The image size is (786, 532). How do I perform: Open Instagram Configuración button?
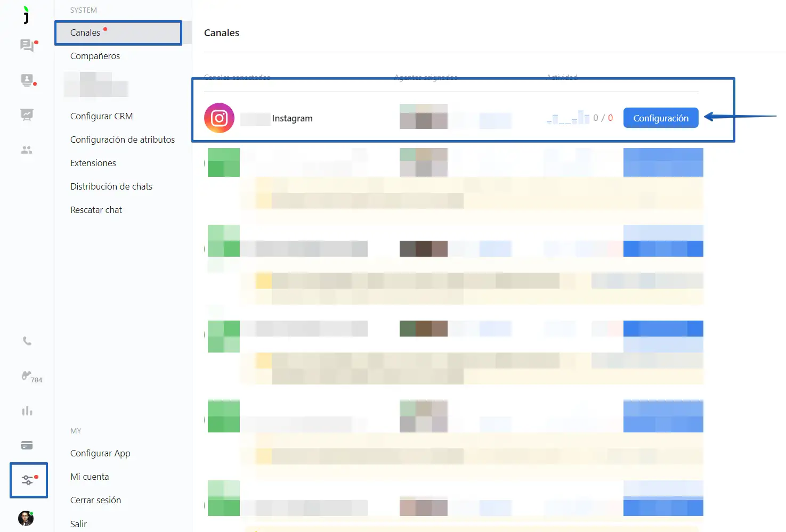[661, 118]
